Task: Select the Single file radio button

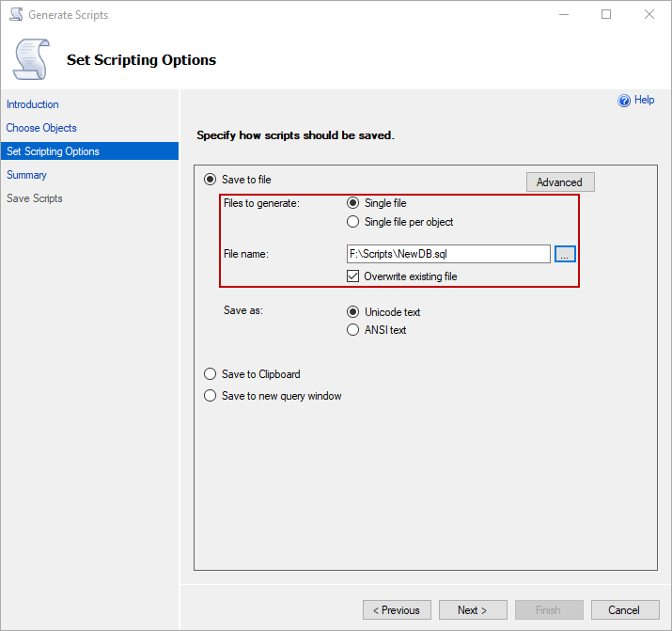Action: point(352,203)
